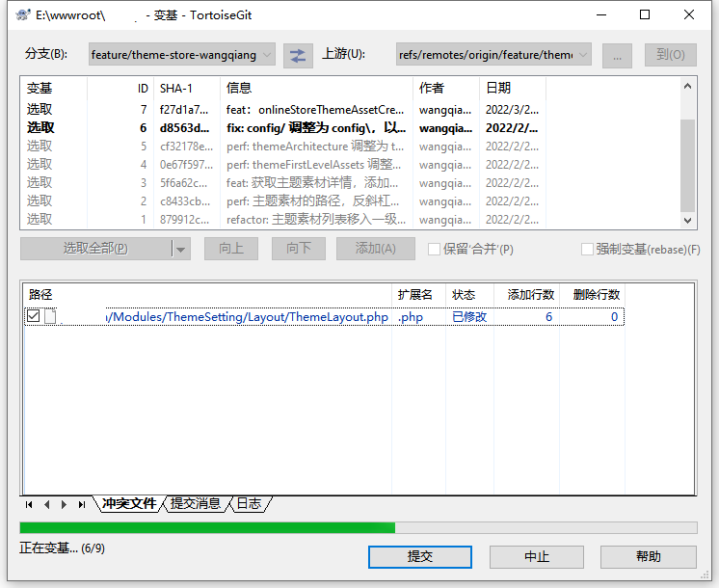Click the commit list scrollbar thumb
This screenshot has height=588, width=719.
687,166
